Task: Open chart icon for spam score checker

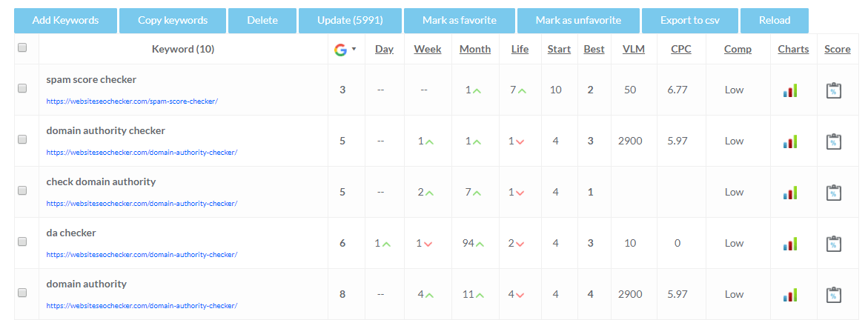Action: tap(790, 90)
